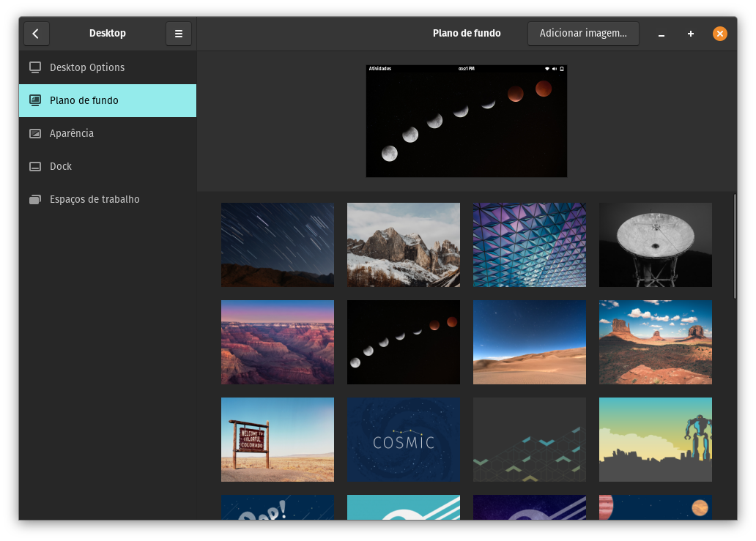Choose the snowy mountain wallpaper
756x541 pixels.
(x=404, y=245)
